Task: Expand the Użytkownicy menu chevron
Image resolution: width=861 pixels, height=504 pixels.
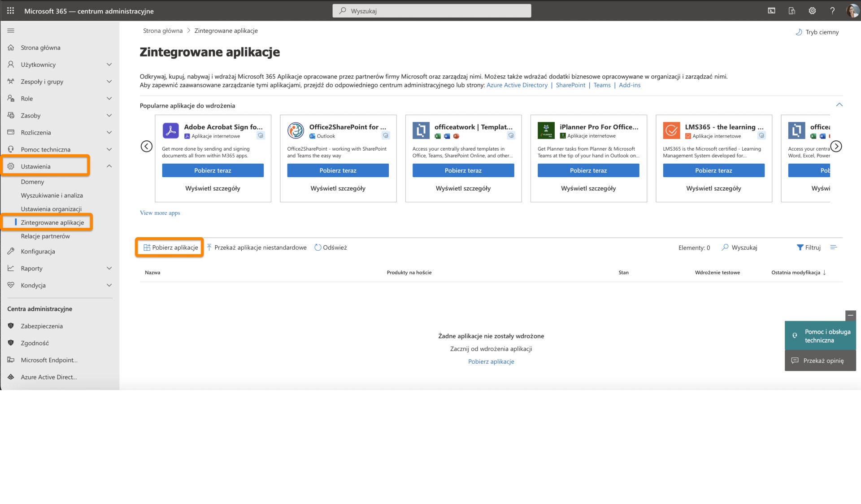Action: click(x=109, y=65)
